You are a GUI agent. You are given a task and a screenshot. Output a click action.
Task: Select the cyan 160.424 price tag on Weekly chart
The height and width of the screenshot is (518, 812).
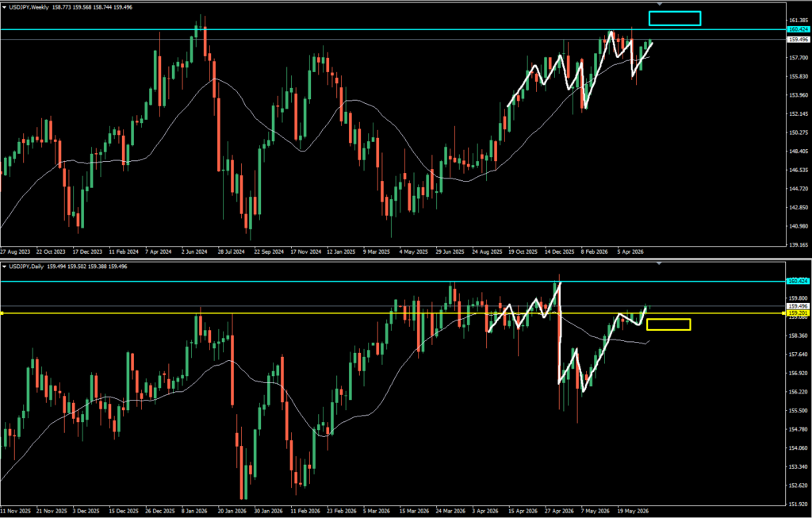(799, 29)
